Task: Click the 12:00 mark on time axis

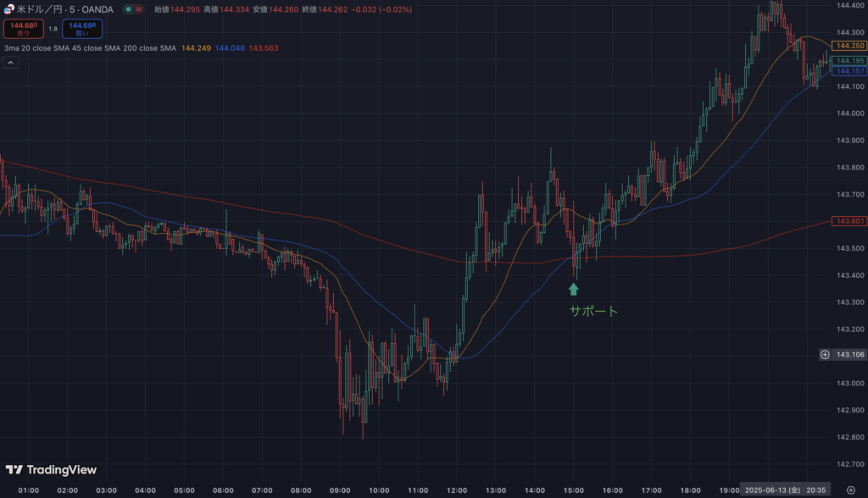Action: coord(457,490)
